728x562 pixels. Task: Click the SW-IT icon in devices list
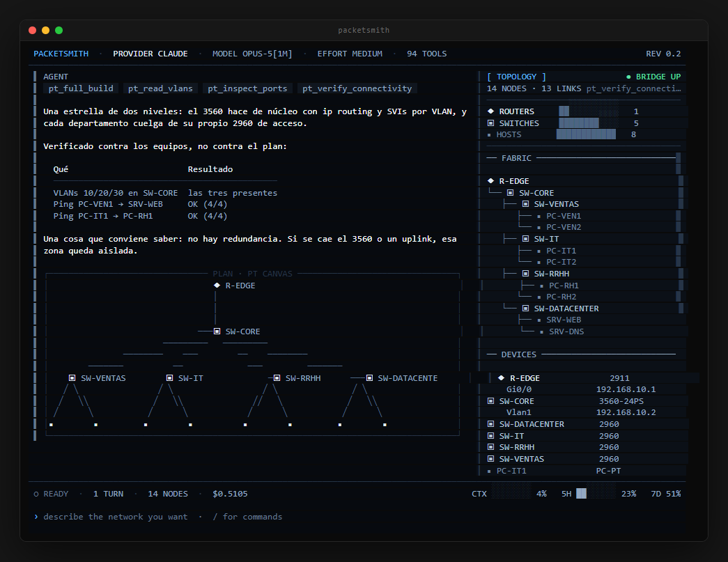pos(490,436)
